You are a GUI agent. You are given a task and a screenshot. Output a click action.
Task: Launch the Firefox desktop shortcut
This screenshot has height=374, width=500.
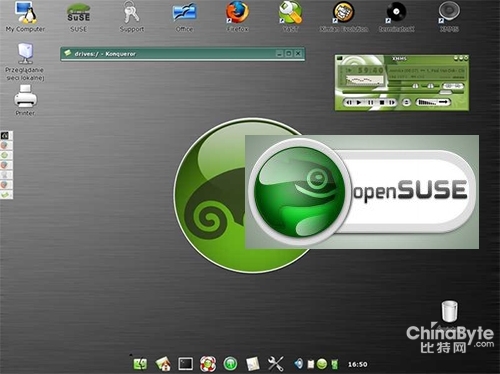(x=237, y=17)
